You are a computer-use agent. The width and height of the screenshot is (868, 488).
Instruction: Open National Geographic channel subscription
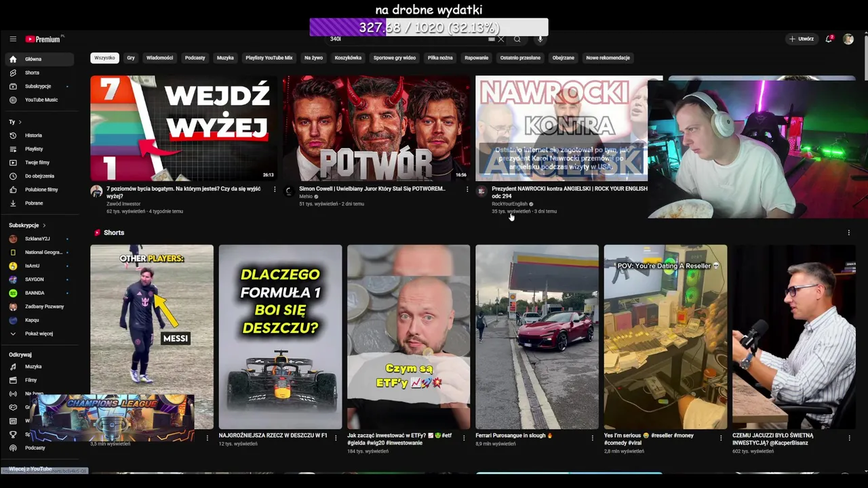(x=41, y=252)
